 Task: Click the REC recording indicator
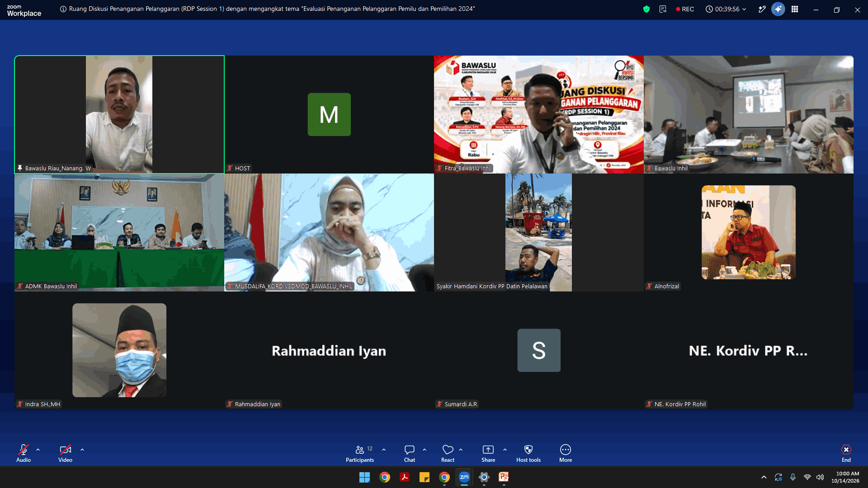point(685,9)
